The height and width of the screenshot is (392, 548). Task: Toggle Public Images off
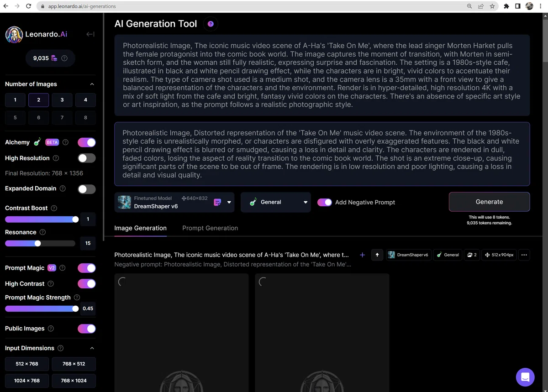87,329
